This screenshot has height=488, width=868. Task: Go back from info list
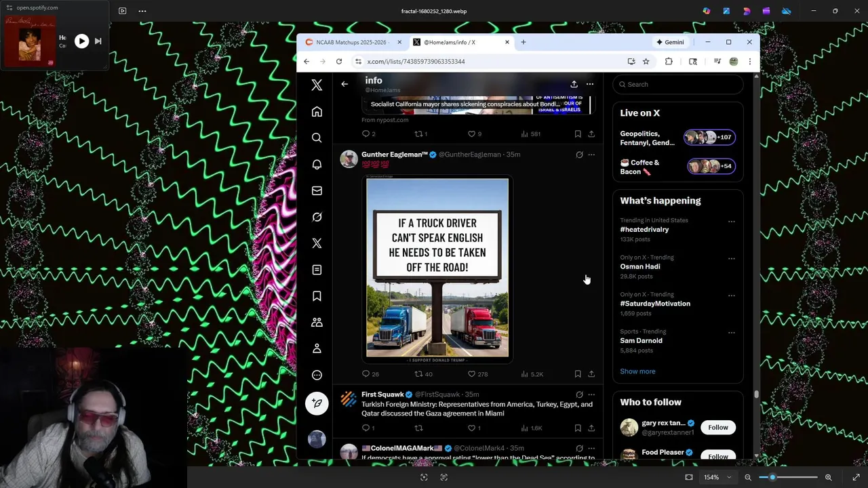pos(344,84)
